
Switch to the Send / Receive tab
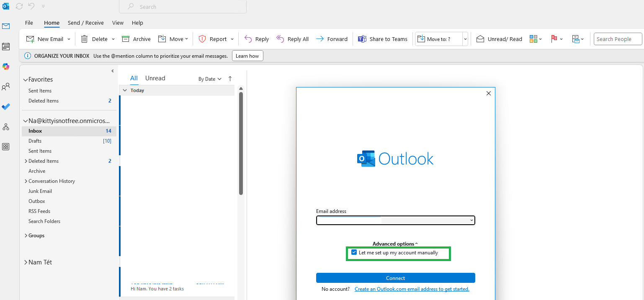click(86, 23)
